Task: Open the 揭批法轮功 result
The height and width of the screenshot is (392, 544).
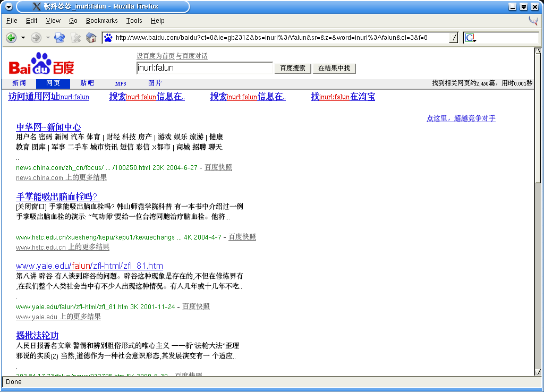Action: point(38,336)
